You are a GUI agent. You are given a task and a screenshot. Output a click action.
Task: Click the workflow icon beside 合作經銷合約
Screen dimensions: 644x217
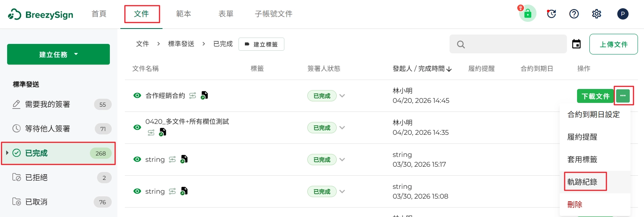coord(193,96)
